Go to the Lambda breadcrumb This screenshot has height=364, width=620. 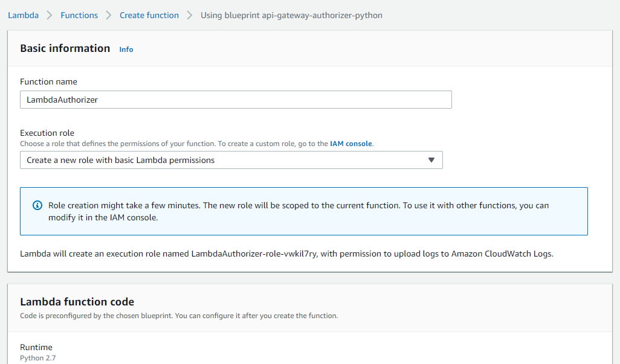[23, 15]
